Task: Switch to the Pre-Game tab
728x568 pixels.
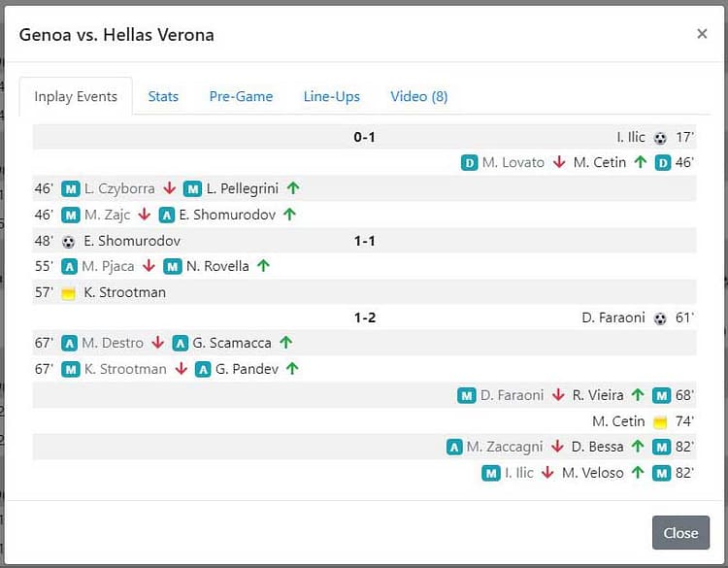Action: point(241,96)
